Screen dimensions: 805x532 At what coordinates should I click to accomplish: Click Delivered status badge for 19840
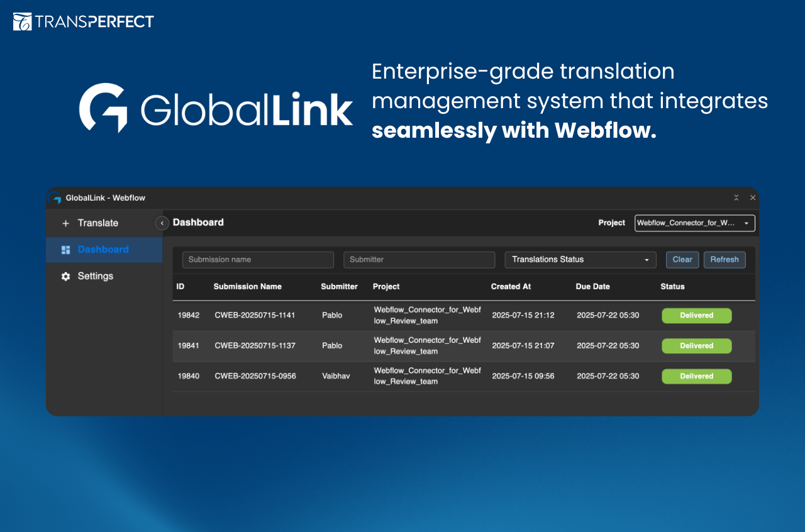697,376
